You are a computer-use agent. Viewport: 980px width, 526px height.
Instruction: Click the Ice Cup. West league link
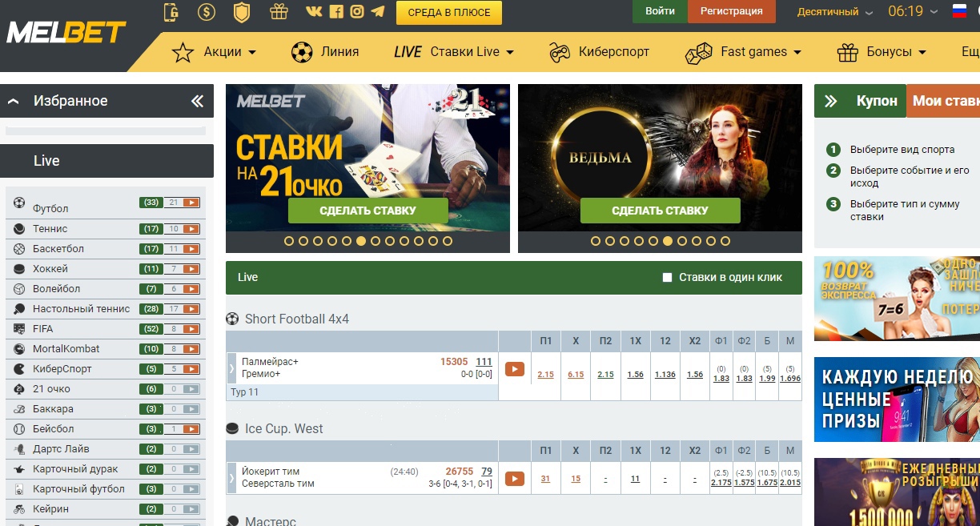[283, 428]
